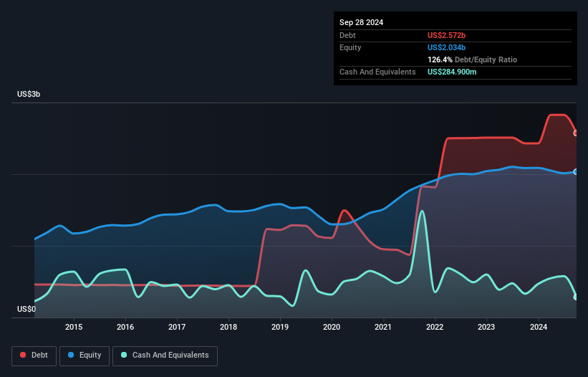The height and width of the screenshot is (377, 588).
Task: Click the 2021 x-axis label
Action: 383,327
